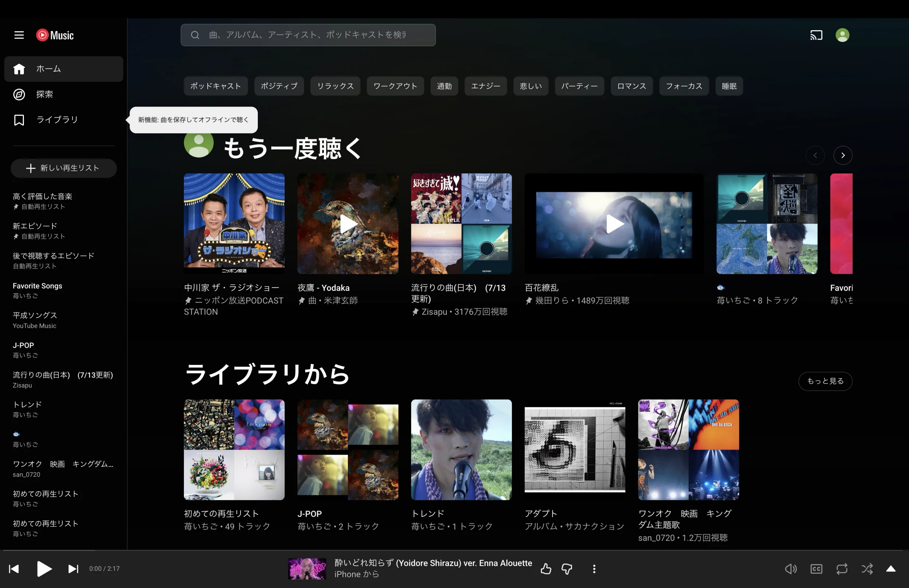
Task: Open J-POP 2 トラック library card
Action: tap(348, 450)
